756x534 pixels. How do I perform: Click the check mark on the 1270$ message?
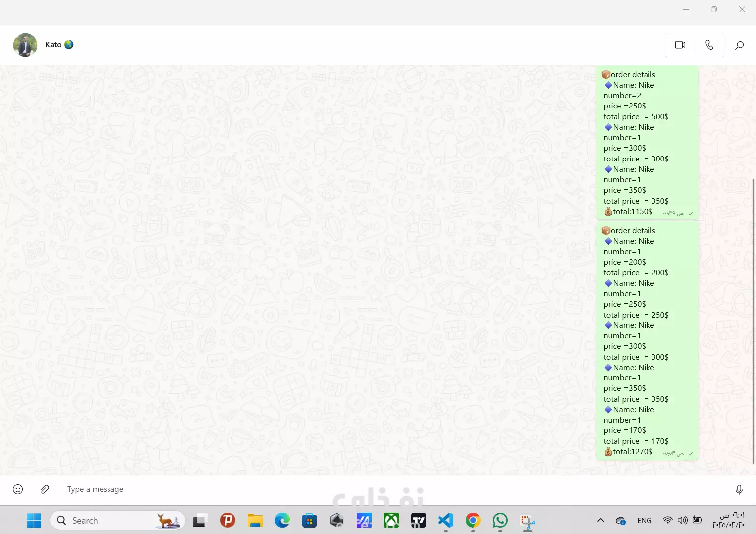(x=691, y=454)
